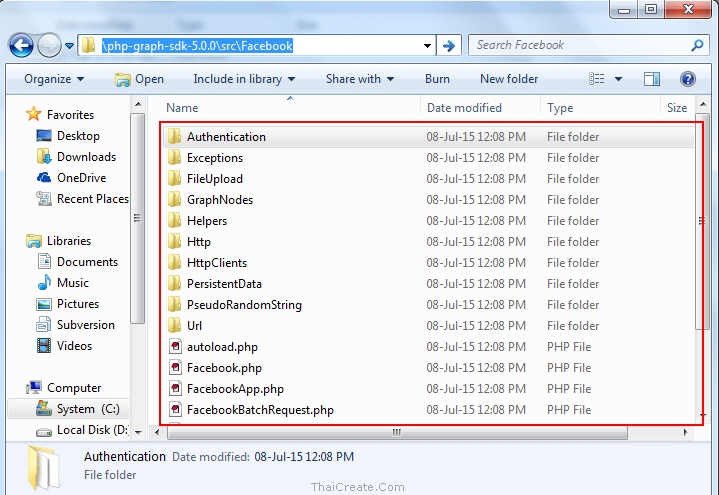Select Desktop in Favorites
Image resolution: width=719 pixels, height=495 pixels.
67,136
